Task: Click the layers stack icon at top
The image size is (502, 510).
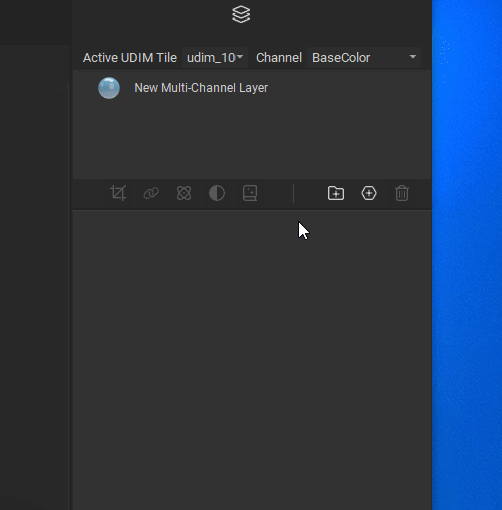Action: [x=241, y=15]
